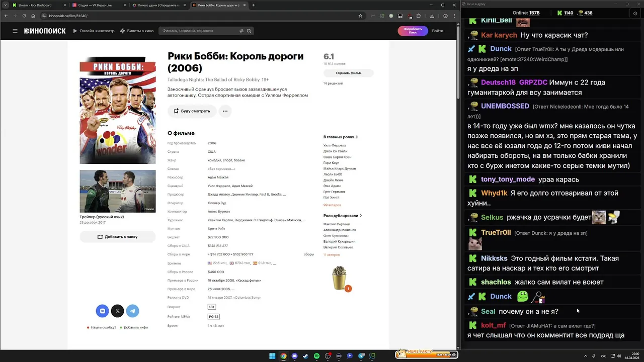Open Windows Start menu
The image size is (644, 362).
click(x=272, y=356)
